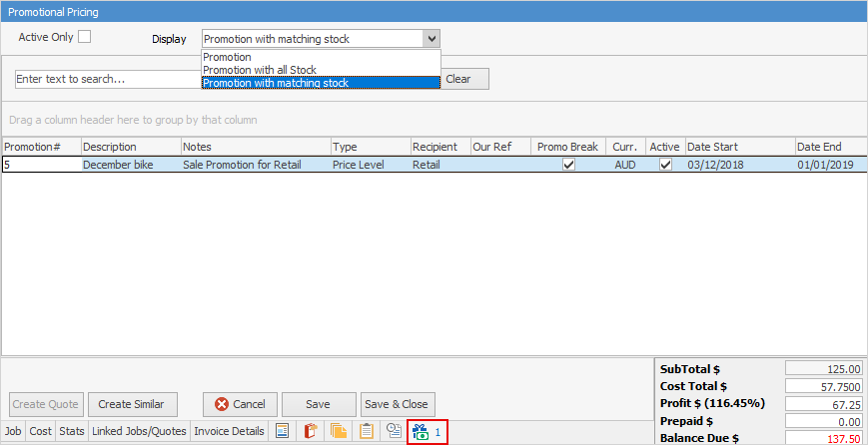Sort by the Date End column header

831,147
